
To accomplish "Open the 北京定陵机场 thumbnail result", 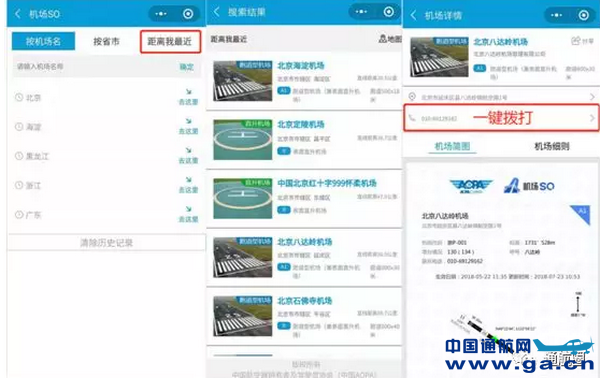I will click(243, 140).
